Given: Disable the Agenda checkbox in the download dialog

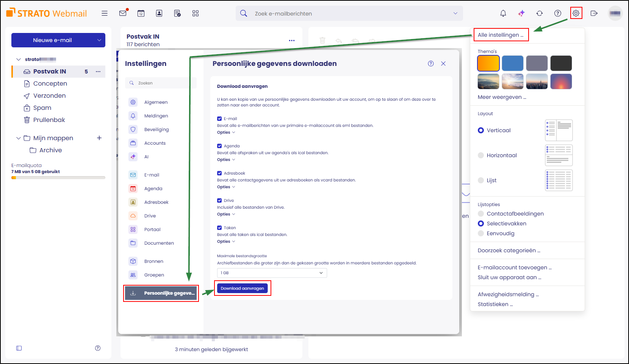Looking at the screenshot, I should click(219, 145).
